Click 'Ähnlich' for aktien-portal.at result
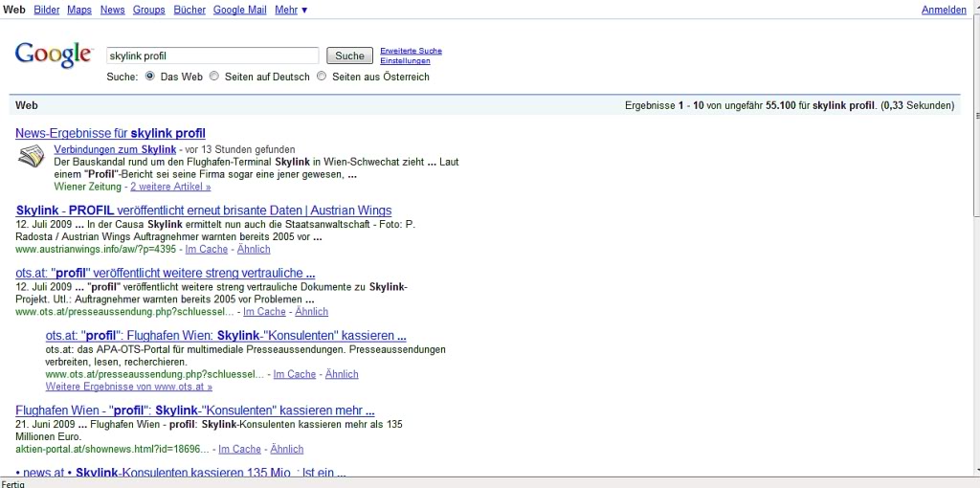The height and width of the screenshot is (488, 980). click(287, 449)
